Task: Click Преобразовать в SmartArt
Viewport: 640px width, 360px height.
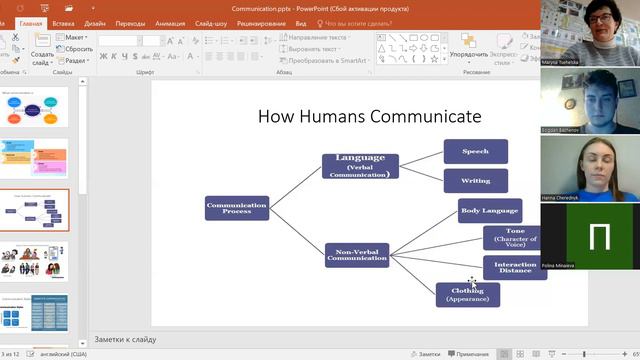Action: coord(325,60)
